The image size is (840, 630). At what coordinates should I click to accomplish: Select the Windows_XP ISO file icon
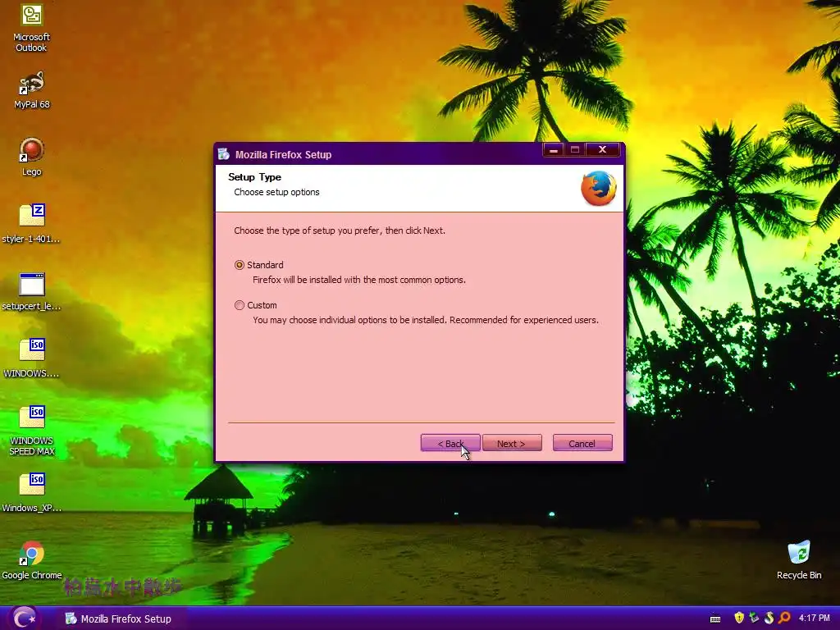[x=32, y=493]
